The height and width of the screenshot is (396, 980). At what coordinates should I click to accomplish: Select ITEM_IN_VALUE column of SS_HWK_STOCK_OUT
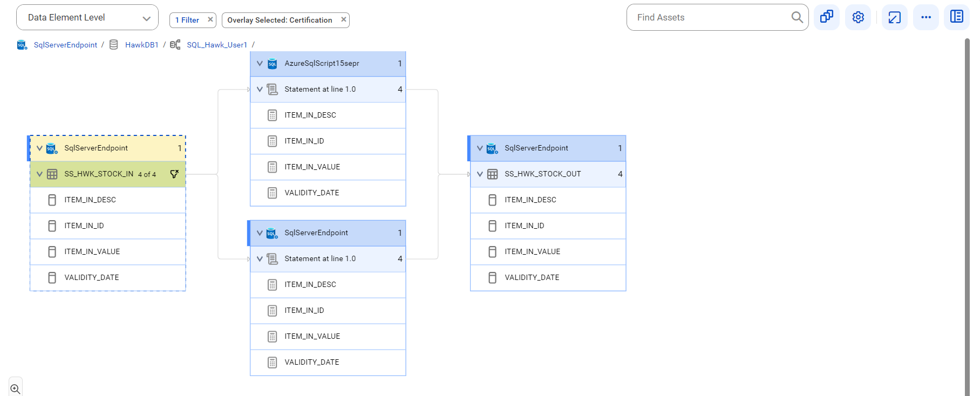pyautogui.click(x=548, y=252)
